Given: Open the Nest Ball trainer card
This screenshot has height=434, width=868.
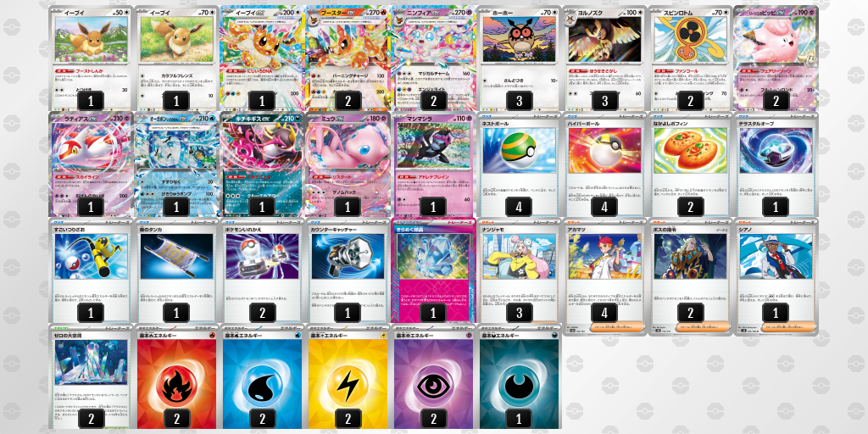Looking at the screenshot, I should 520,164.
